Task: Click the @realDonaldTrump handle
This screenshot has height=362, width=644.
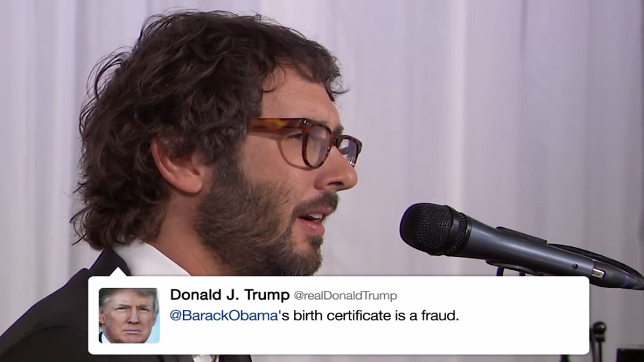Action: click(x=345, y=296)
